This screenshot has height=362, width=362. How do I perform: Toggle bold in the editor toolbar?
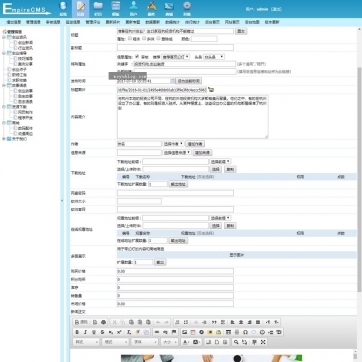click(x=77, y=332)
